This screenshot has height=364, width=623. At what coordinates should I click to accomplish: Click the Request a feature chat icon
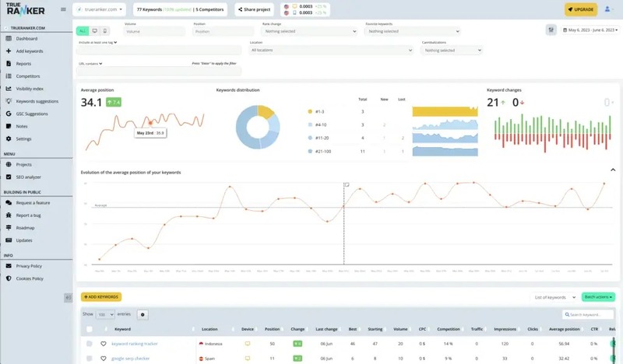point(9,202)
